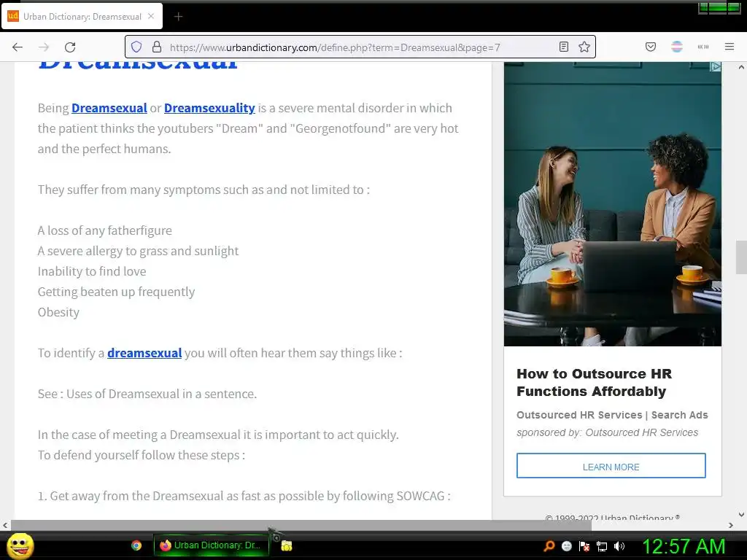Viewport: 747px width, 560px height.
Task: Click the orange magnifier tray icon
Action: [549, 546]
